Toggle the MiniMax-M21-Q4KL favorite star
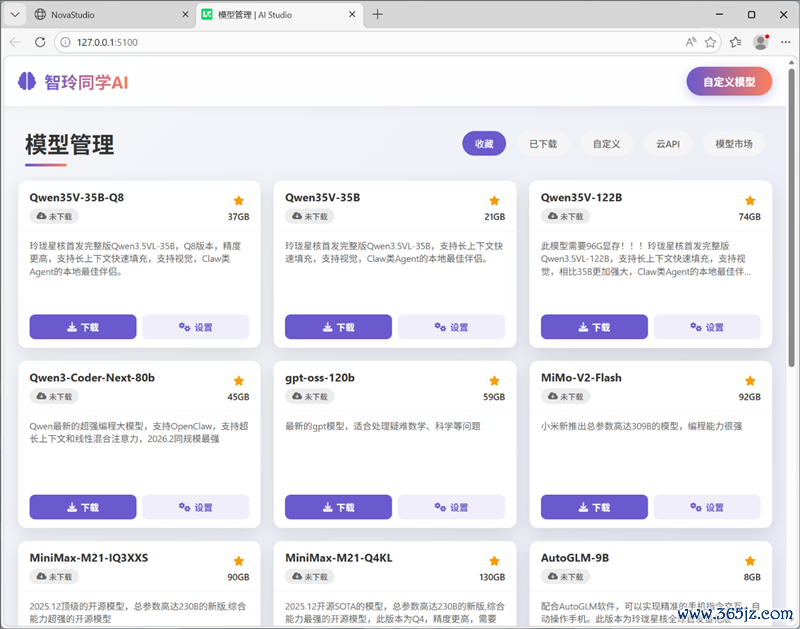800x629 pixels. pos(494,561)
